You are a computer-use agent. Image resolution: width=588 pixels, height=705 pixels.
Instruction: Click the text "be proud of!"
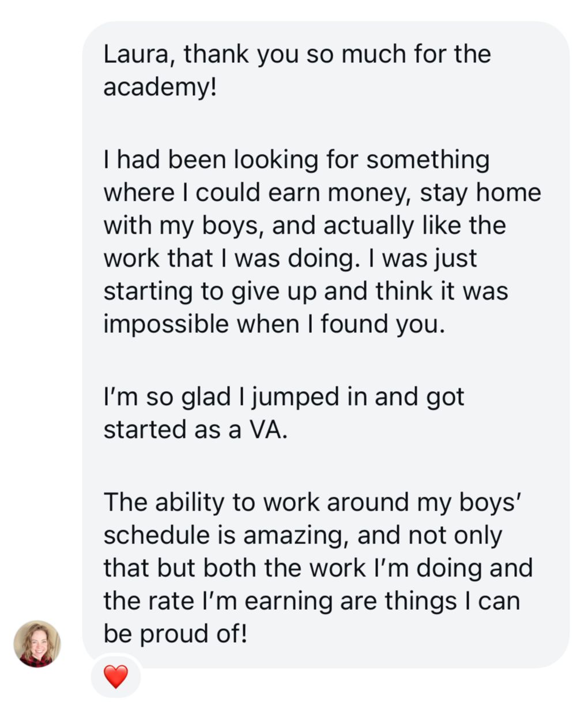click(175, 634)
